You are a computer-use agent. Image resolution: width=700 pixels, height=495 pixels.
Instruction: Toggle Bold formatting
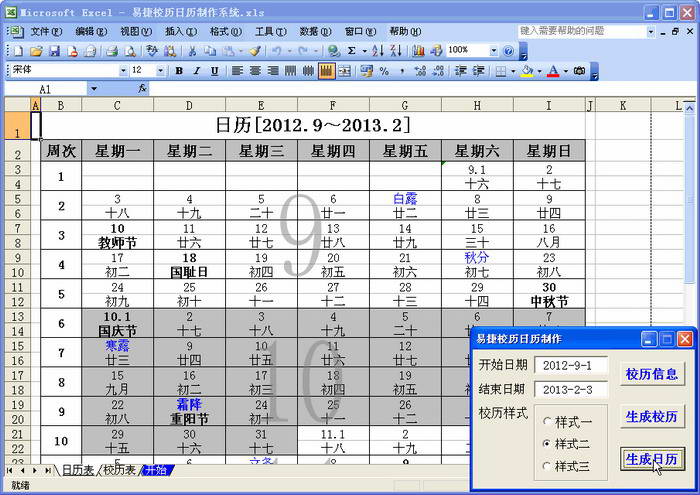[179, 71]
